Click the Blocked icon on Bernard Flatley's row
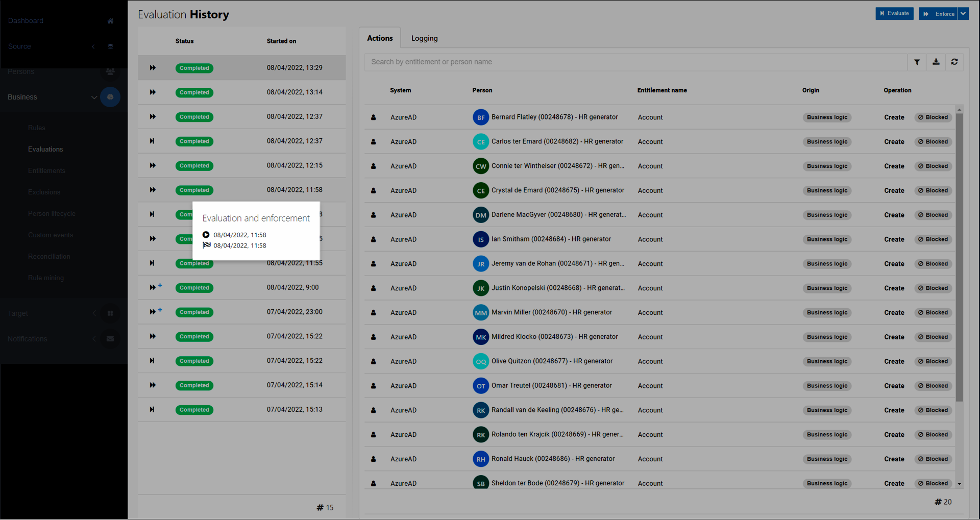Image resolution: width=980 pixels, height=520 pixels. point(933,117)
